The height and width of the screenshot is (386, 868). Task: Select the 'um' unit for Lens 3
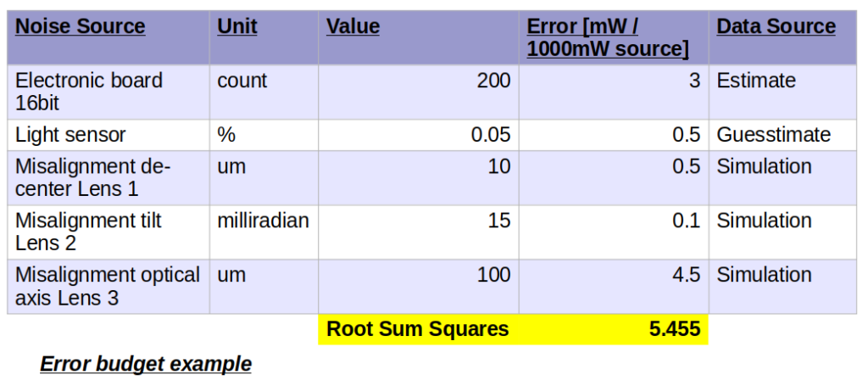[264, 286]
